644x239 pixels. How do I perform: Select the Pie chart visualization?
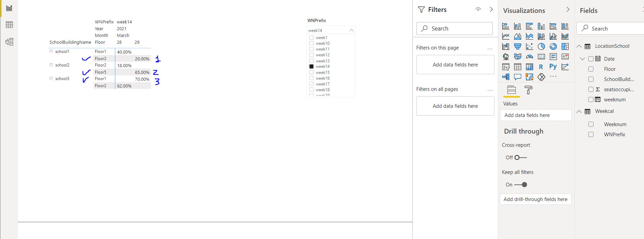point(541,46)
